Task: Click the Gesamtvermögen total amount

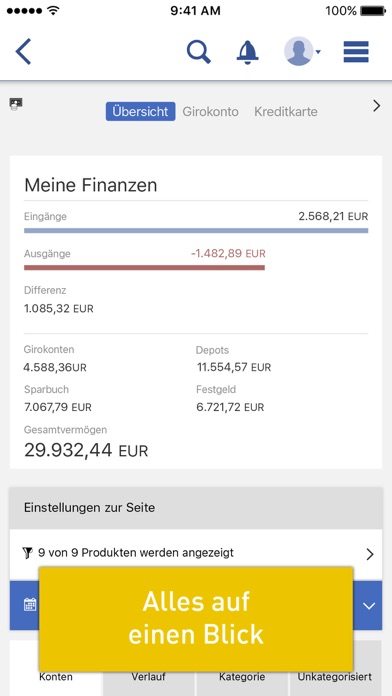Action: coord(86,450)
